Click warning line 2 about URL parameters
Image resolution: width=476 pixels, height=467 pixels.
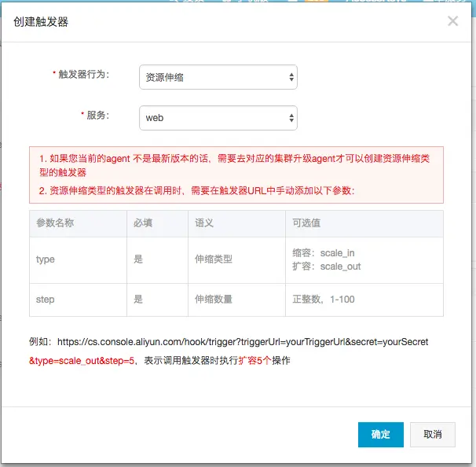[x=196, y=191]
